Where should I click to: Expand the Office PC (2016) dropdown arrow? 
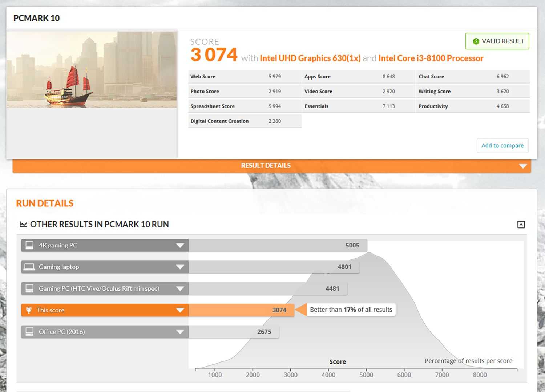(180, 332)
